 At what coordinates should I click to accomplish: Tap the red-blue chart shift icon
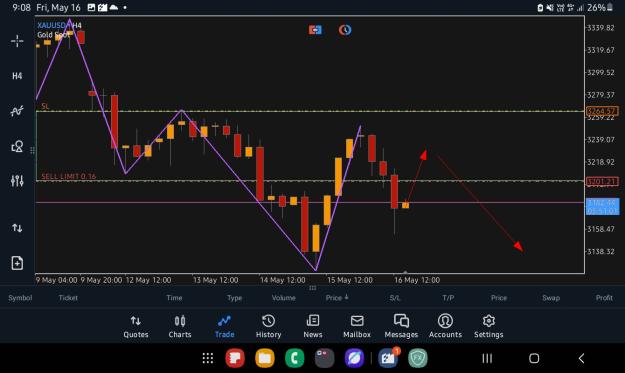pyautogui.click(x=315, y=30)
